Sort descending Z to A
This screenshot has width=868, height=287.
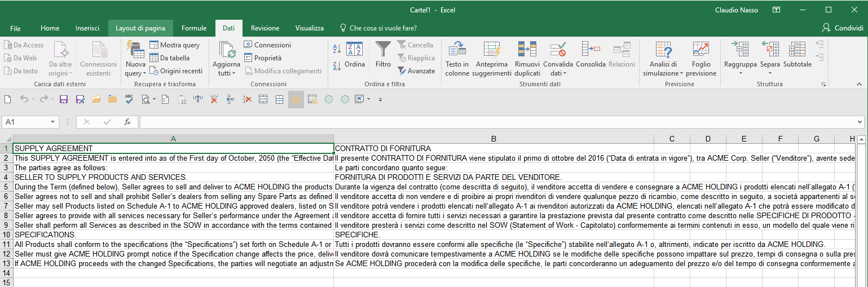coord(337,67)
